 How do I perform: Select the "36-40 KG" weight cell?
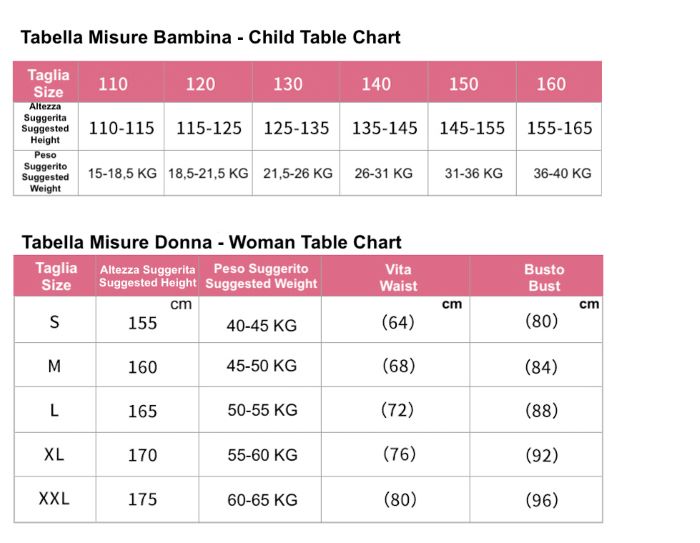(562, 173)
